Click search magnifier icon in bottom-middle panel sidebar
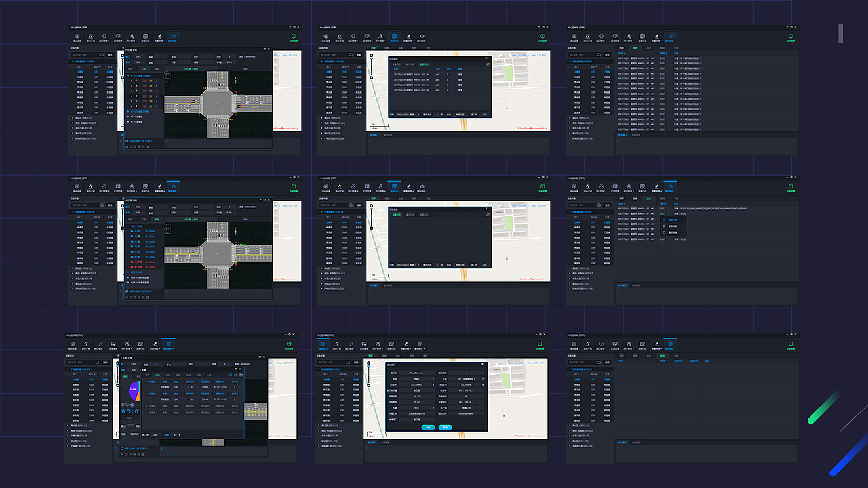868x488 pixels. 348,363
